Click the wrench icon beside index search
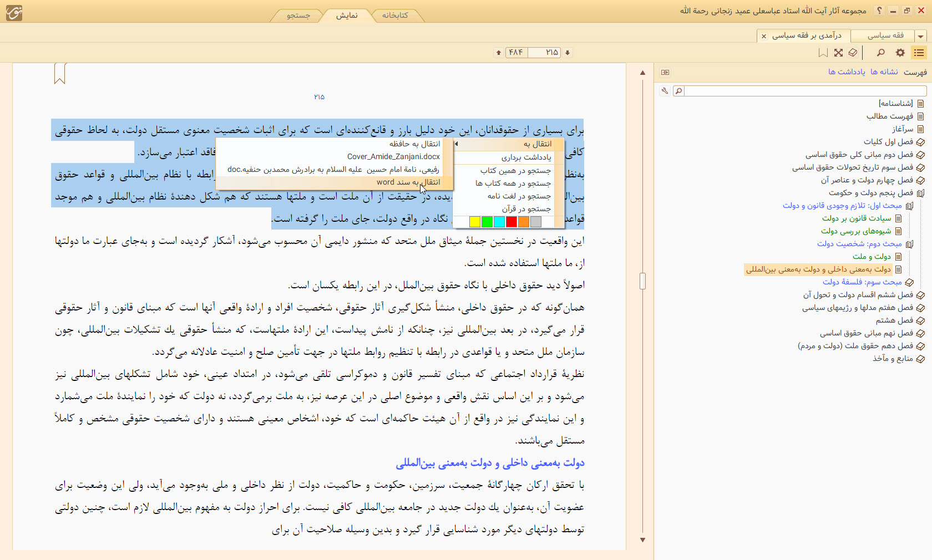 click(x=665, y=91)
